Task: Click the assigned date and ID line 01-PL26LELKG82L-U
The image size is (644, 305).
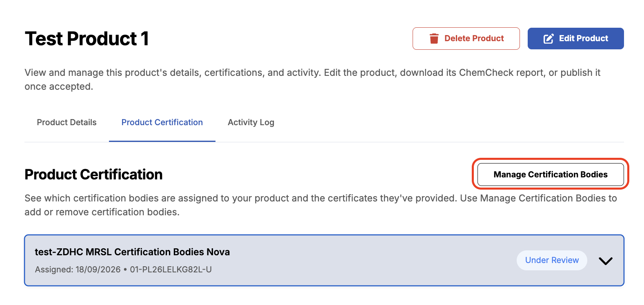Action: pos(123,270)
